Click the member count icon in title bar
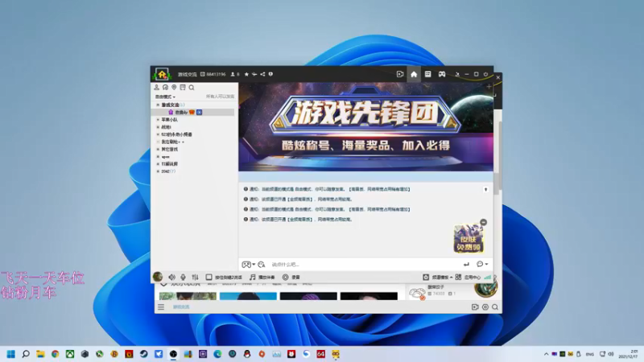The height and width of the screenshot is (362, 644). coord(233,74)
